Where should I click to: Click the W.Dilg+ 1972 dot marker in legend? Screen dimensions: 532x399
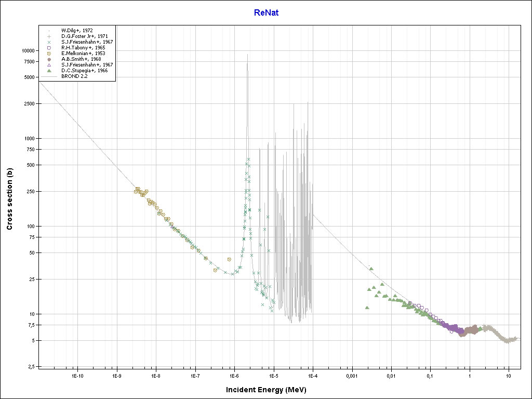coord(48,31)
